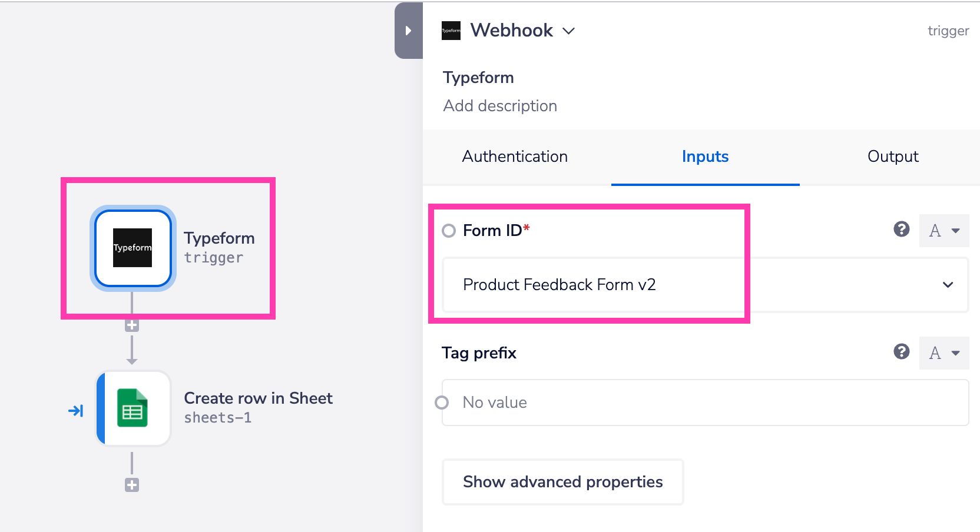980x532 pixels.
Task: Open the field type dropdown beside Form ID
Action: (x=943, y=231)
